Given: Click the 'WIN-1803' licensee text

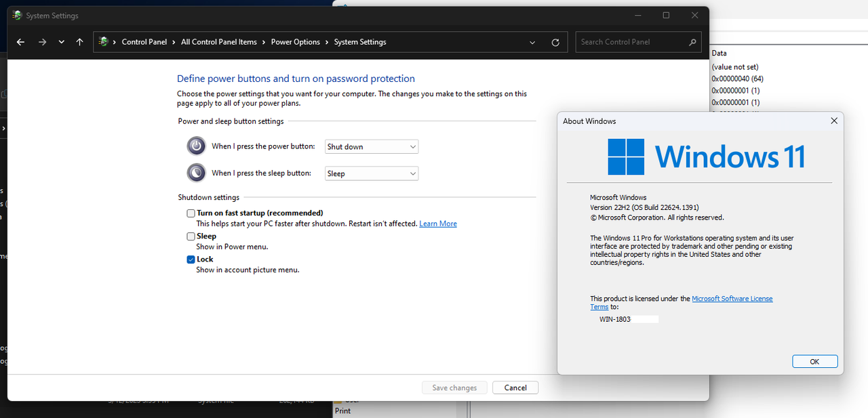Looking at the screenshot, I should click(x=615, y=318).
